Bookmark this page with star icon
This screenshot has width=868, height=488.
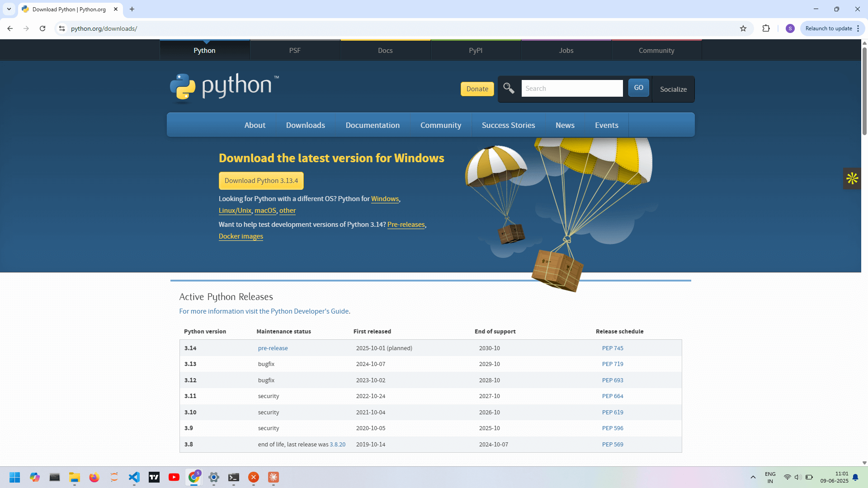pyautogui.click(x=743, y=28)
